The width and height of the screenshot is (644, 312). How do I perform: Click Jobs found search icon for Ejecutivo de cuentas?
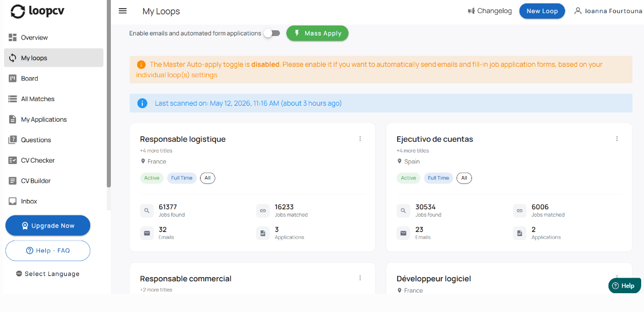click(x=403, y=211)
